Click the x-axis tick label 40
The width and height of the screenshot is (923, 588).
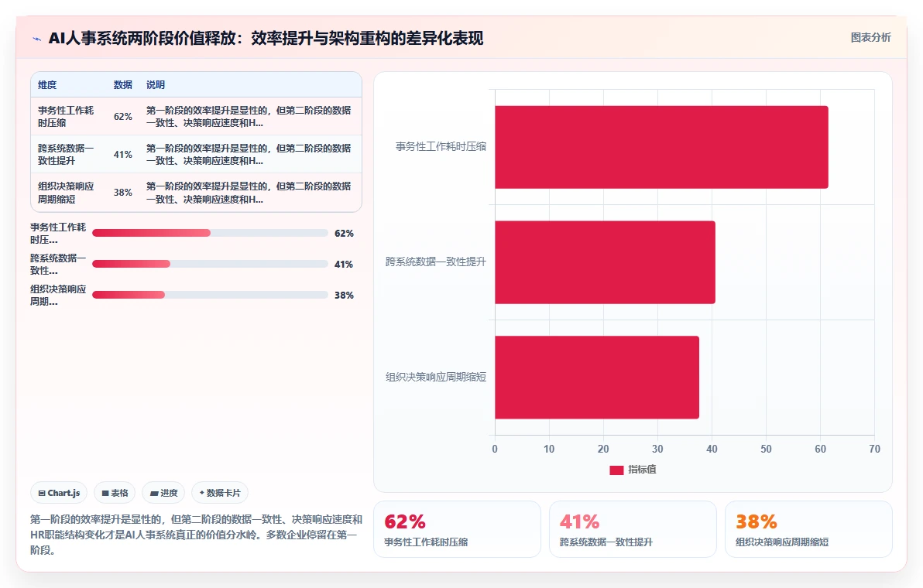pyautogui.click(x=712, y=449)
